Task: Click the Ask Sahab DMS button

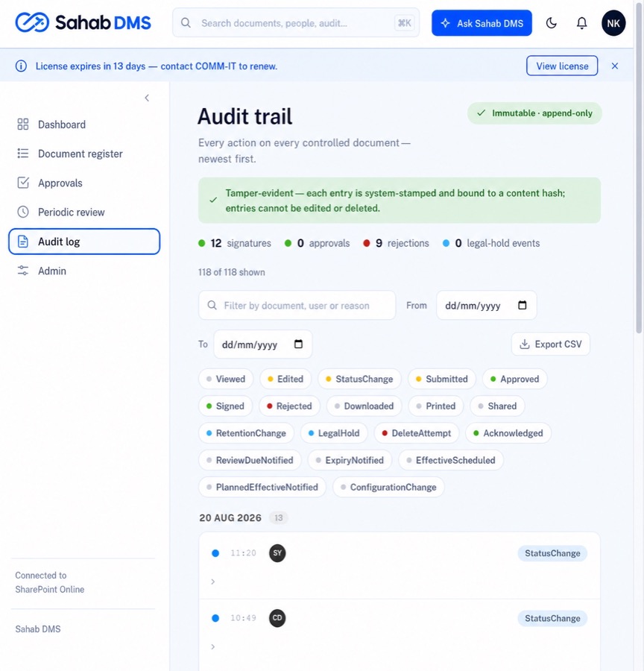Action: (482, 23)
